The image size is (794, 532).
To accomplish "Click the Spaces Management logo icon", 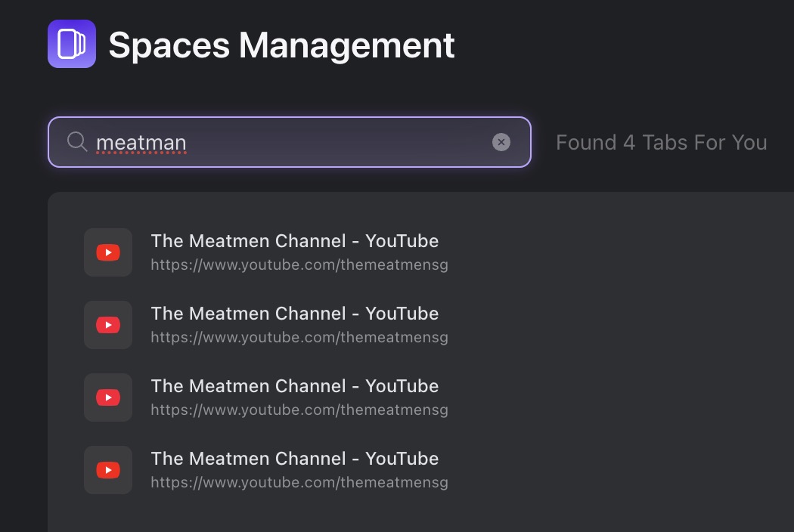I will [72, 44].
